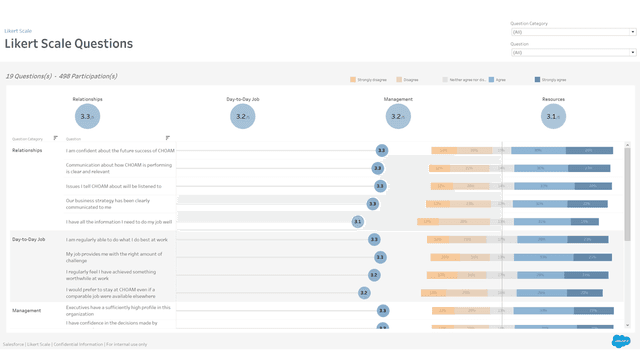The width and height of the screenshot is (640, 363).
Task: Click the Question Category sort icon
Action: coord(56,138)
